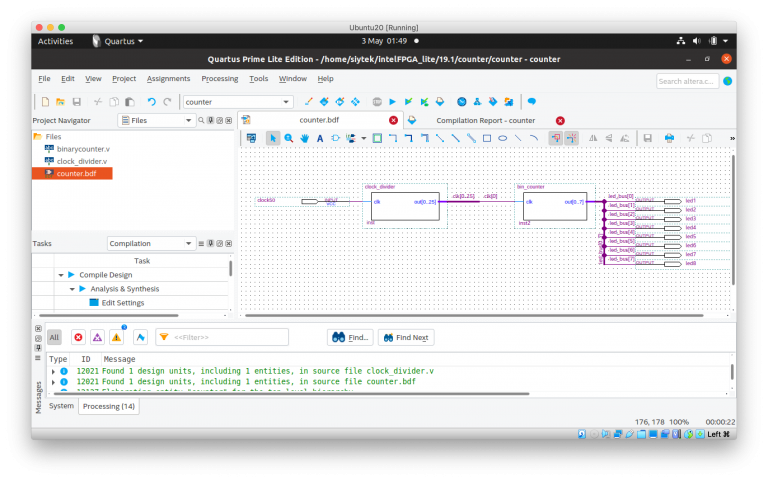768x481 pixels.
Task: Collapse the Compile Design task tree
Action: click(x=61, y=274)
